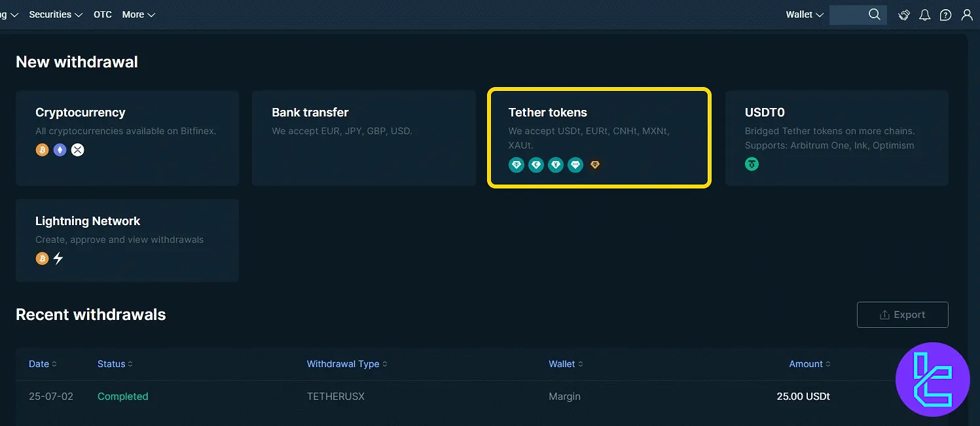The width and height of the screenshot is (980, 426).
Task: Click 'All cryptocurrencies available on Bitfinex.' text
Action: click(x=126, y=131)
